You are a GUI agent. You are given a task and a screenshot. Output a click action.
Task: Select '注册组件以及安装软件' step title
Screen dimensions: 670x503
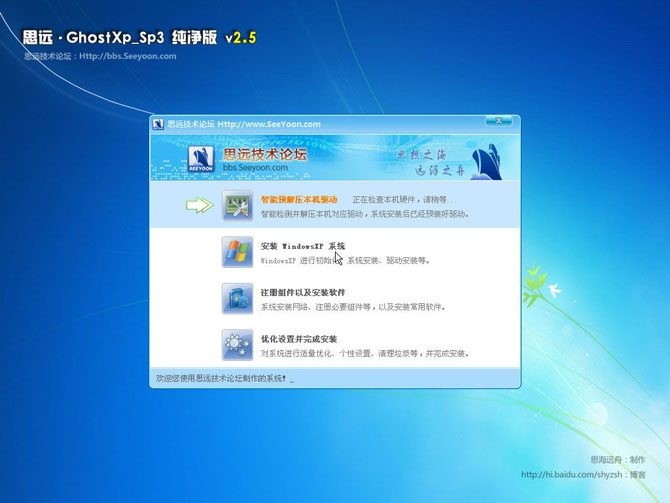click(x=303, y=293)
